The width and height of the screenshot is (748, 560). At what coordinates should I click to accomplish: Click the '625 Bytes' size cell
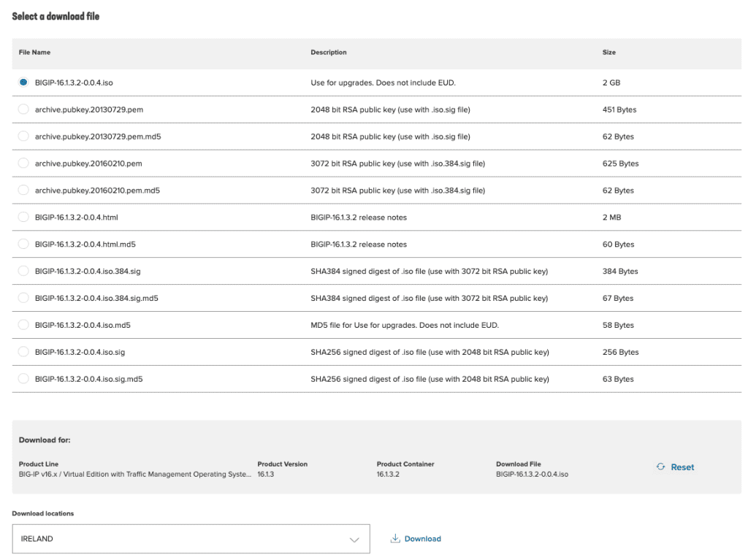(x=620, y=164)
